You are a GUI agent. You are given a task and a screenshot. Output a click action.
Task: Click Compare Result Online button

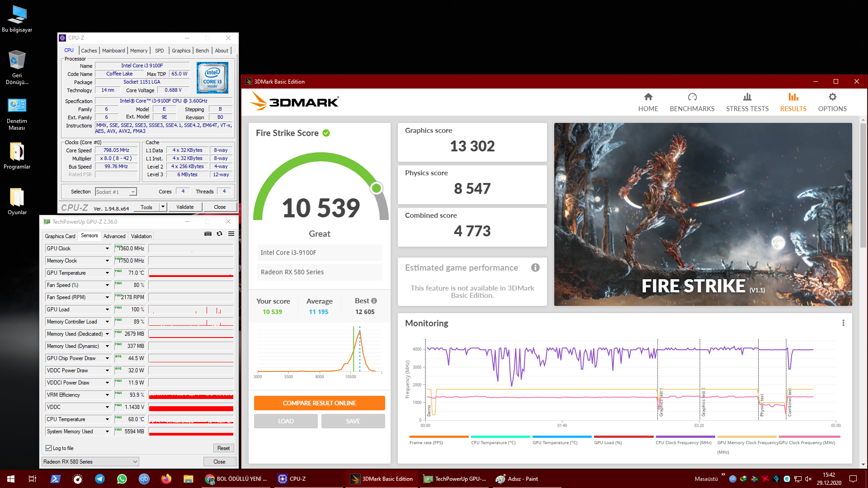[319, 403]
